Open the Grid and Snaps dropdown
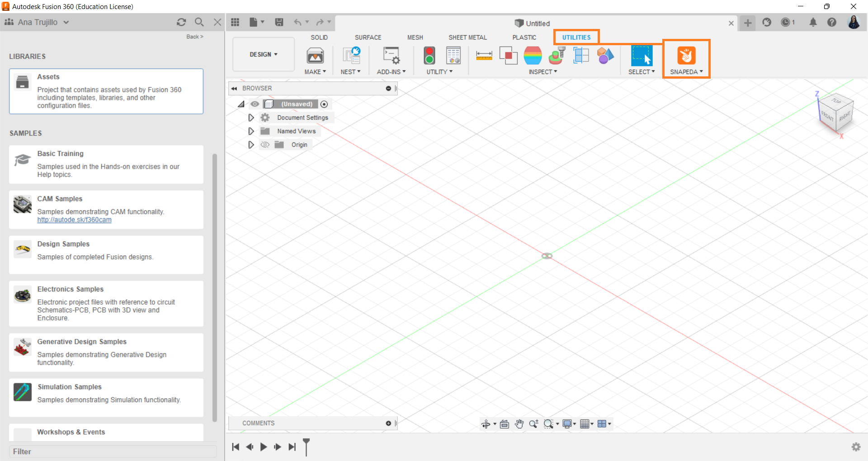This screenshot has height=461, width=868. tap(587, 423)
